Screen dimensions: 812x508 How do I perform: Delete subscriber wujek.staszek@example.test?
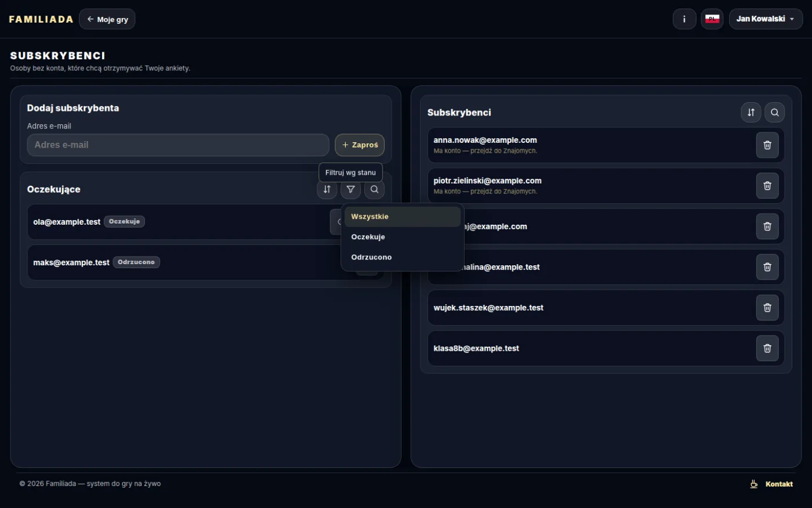click(x=767, y=308)
